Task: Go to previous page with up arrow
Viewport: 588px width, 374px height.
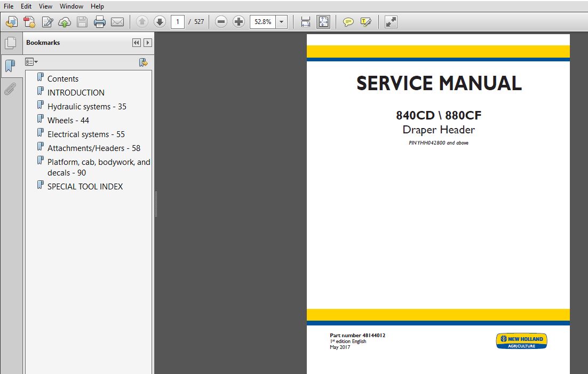Action: click(x=142, y=22)
